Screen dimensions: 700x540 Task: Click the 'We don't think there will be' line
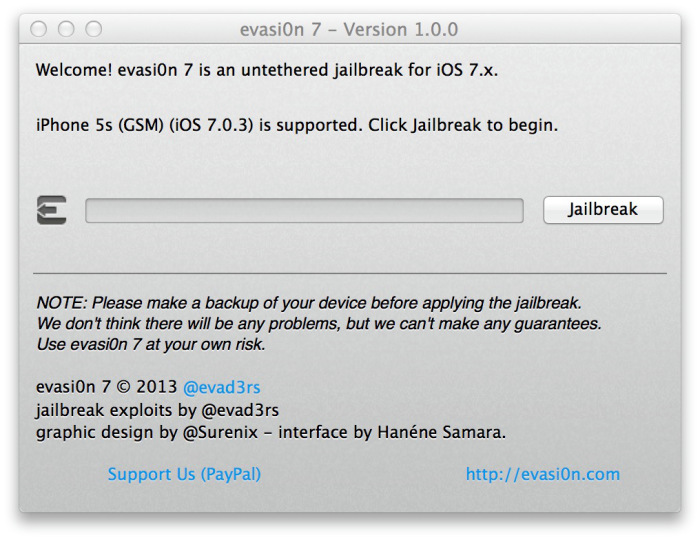pyautogui.click(x=318, y=324)
